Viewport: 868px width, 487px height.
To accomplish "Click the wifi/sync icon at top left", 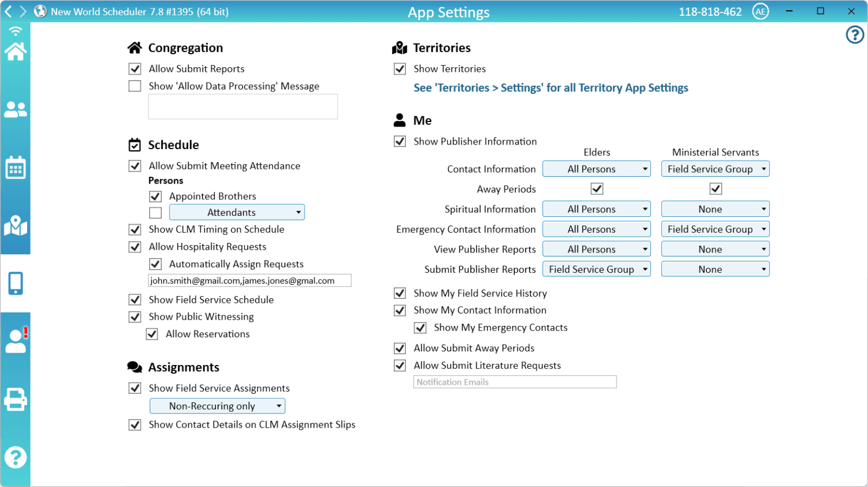I will tap(15, 30).
